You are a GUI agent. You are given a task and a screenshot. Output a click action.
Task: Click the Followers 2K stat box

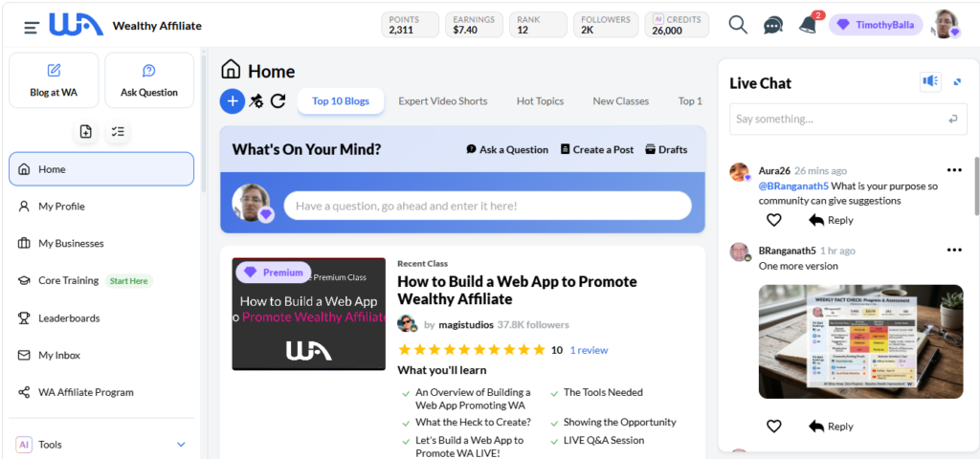coord(606,25)
